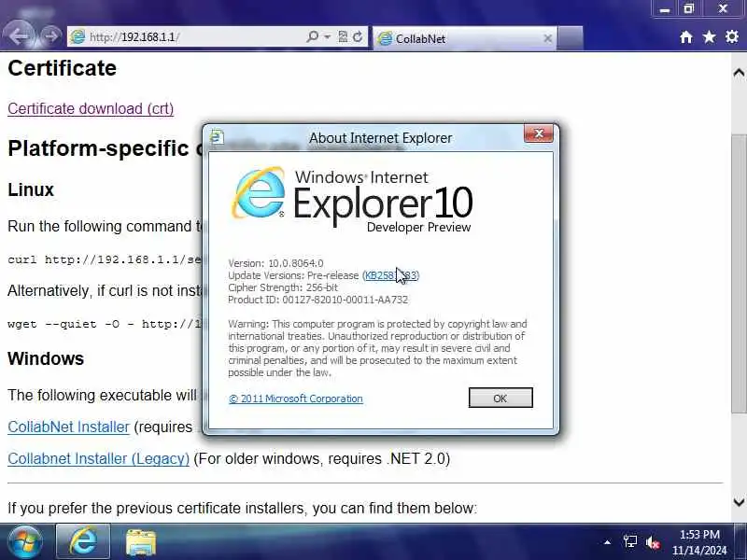The width and height of the screenshot is (747, 560).
Task: Toggle the Compatibility View icon
Action: pyautogui.click(x=343, y=36)
